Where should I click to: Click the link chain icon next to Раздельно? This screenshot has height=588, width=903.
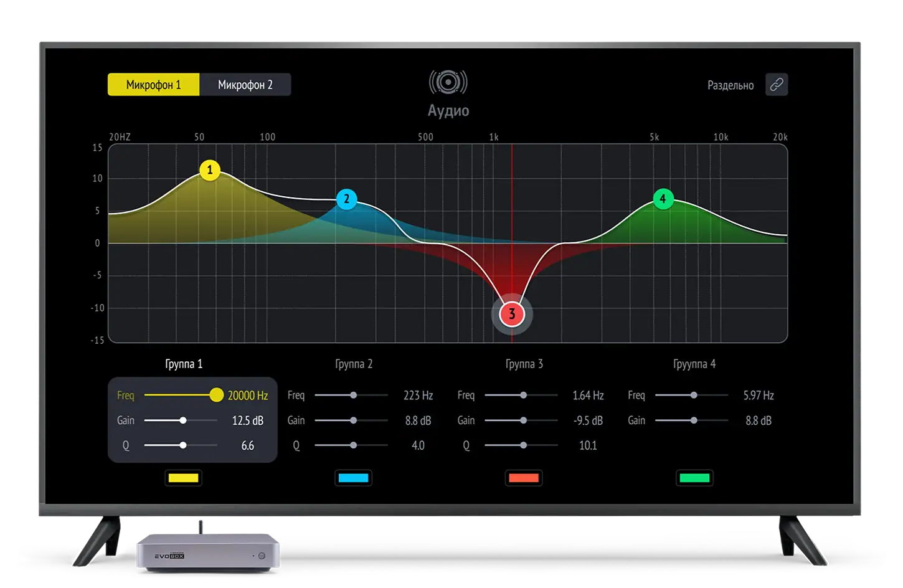tap(776, 85)
